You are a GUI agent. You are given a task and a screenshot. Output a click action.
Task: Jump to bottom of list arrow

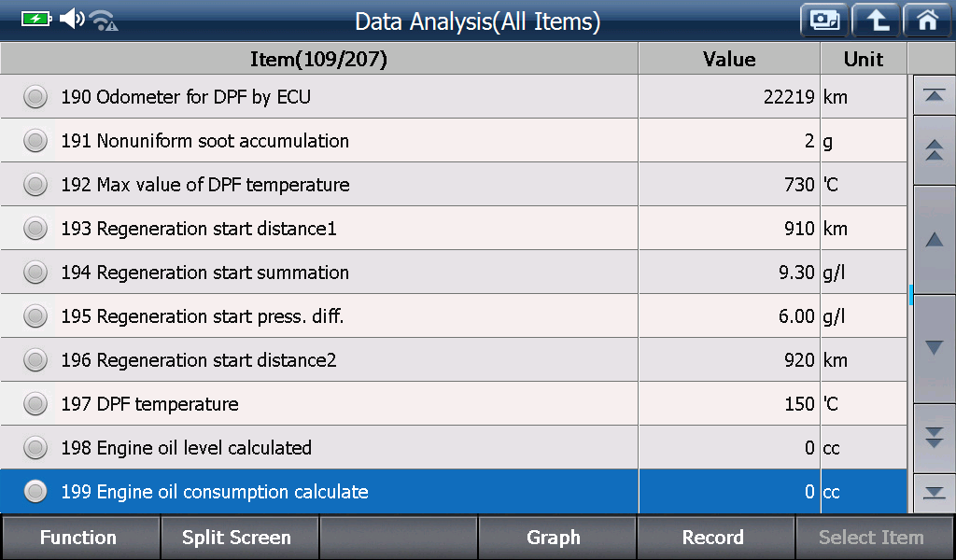(934, 493)
